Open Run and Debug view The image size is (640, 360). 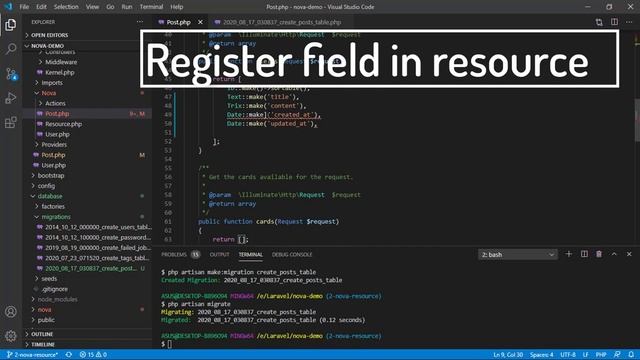11,98
